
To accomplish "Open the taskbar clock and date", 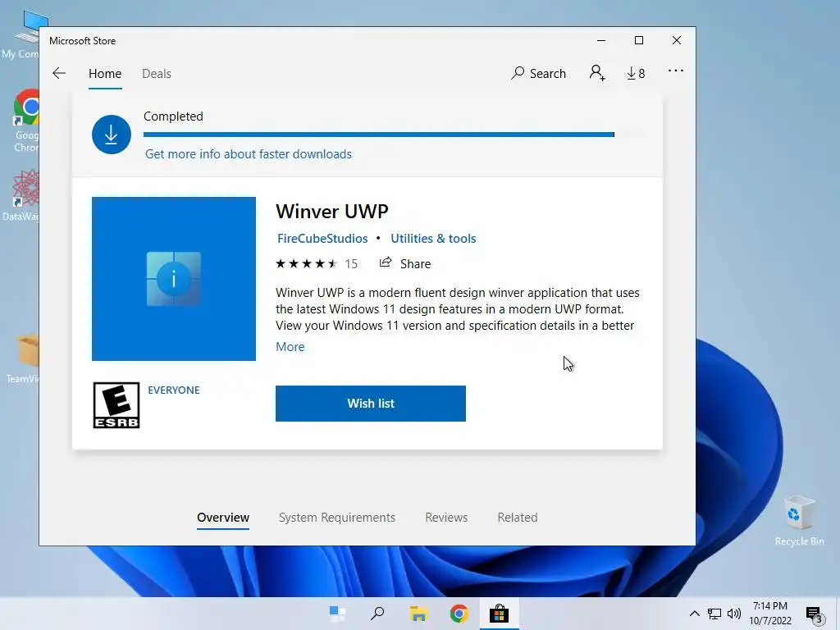I will click(x=770, y=614).
